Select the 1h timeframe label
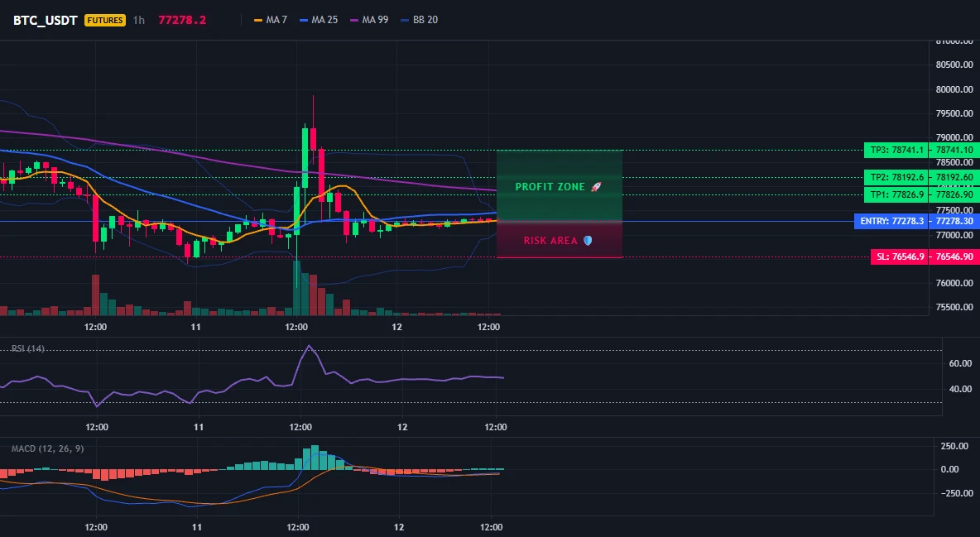Image resolution: width=980 pixels, height=537 pixels. pyautogui.click(x=139, y=20)
